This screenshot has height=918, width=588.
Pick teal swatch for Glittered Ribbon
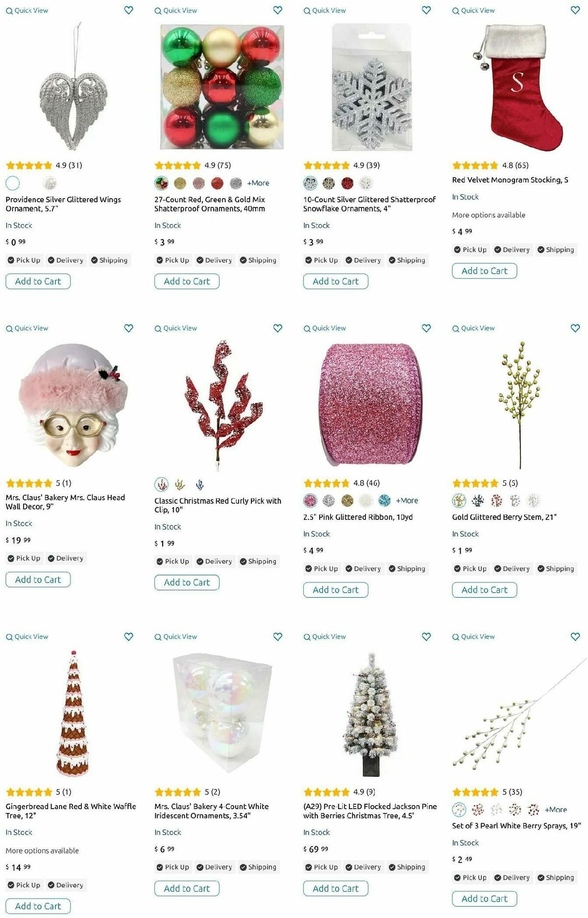[x=385, y=501]
